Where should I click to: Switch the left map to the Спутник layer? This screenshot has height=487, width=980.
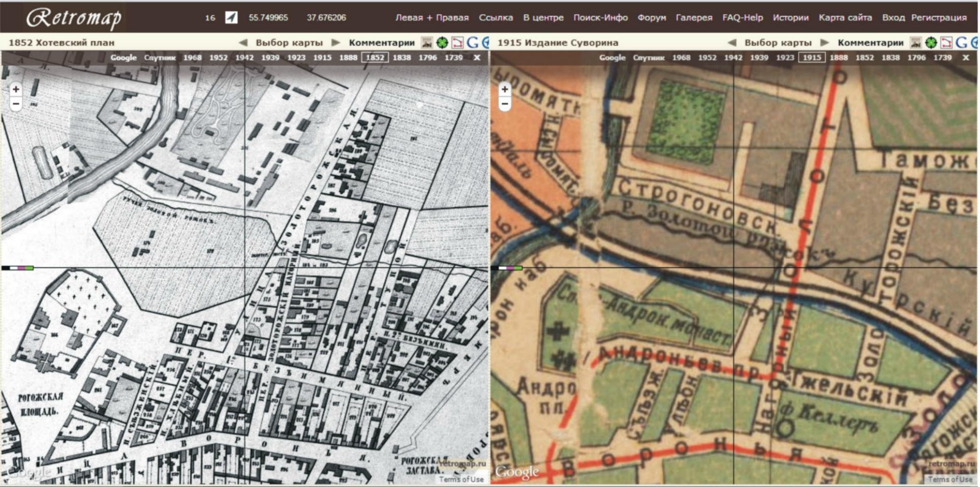(160, 57)
